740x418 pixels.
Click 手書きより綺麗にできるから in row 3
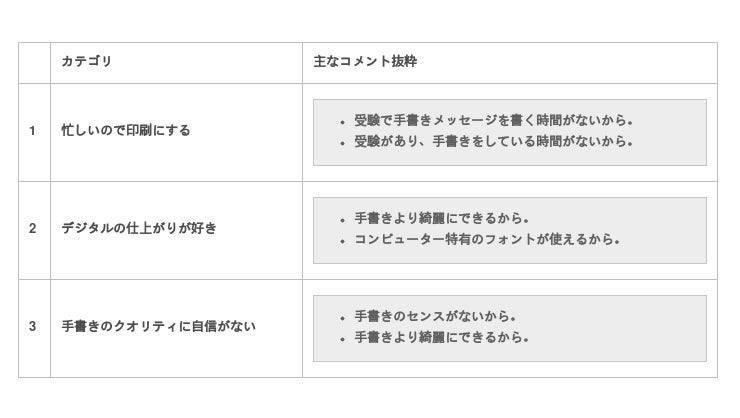coord(441,338)
